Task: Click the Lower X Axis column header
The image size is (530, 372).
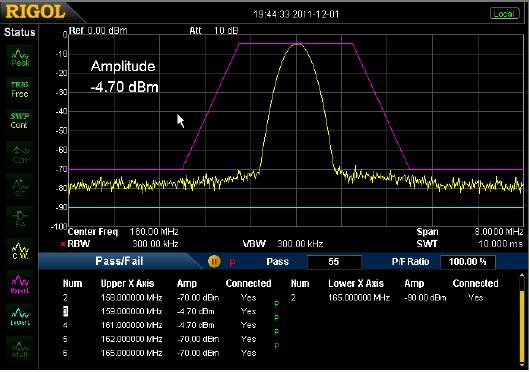Action: pos(356,284)
